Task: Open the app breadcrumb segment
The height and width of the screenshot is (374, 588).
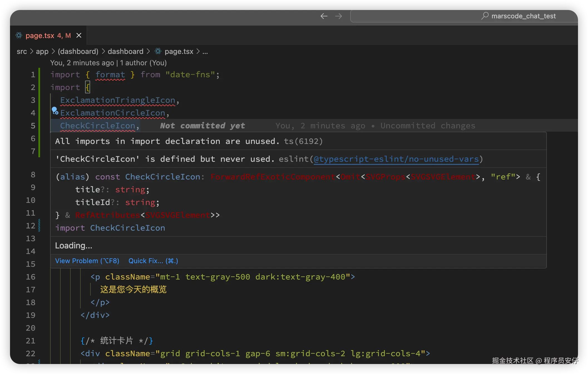Action: coord(42,51)
